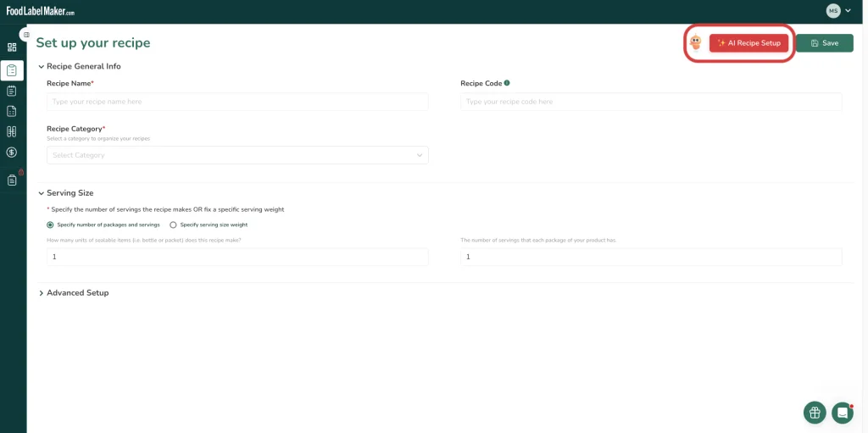This screenshot has width=868, height=433.
Task: Open the document file icon in sidebar
Action: (12, 111)
